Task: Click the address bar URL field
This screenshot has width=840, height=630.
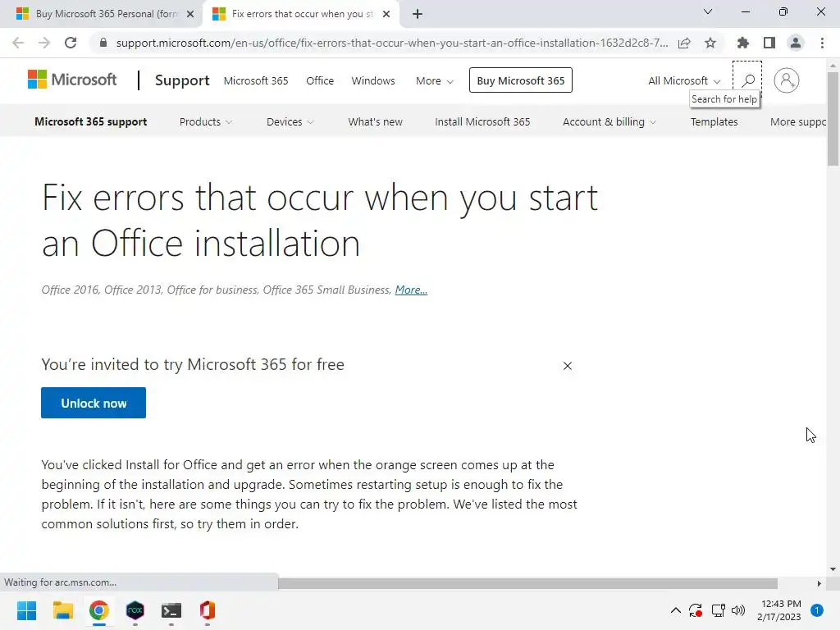Action: [391, 43]
